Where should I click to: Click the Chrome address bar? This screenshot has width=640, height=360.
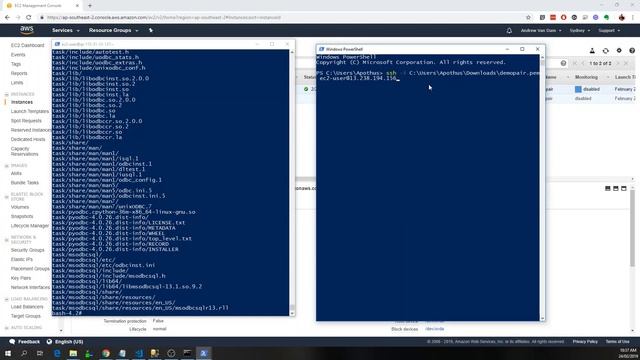[282, 18]
